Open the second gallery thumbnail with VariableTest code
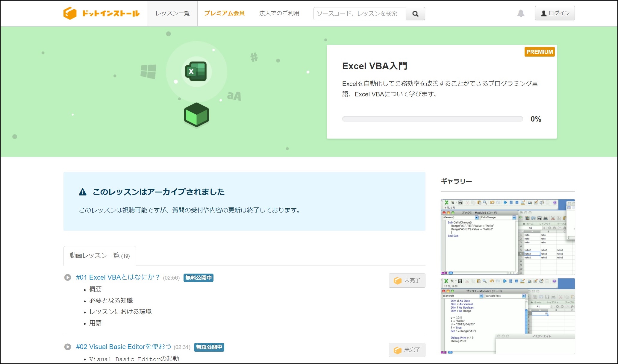 (508, 316)
